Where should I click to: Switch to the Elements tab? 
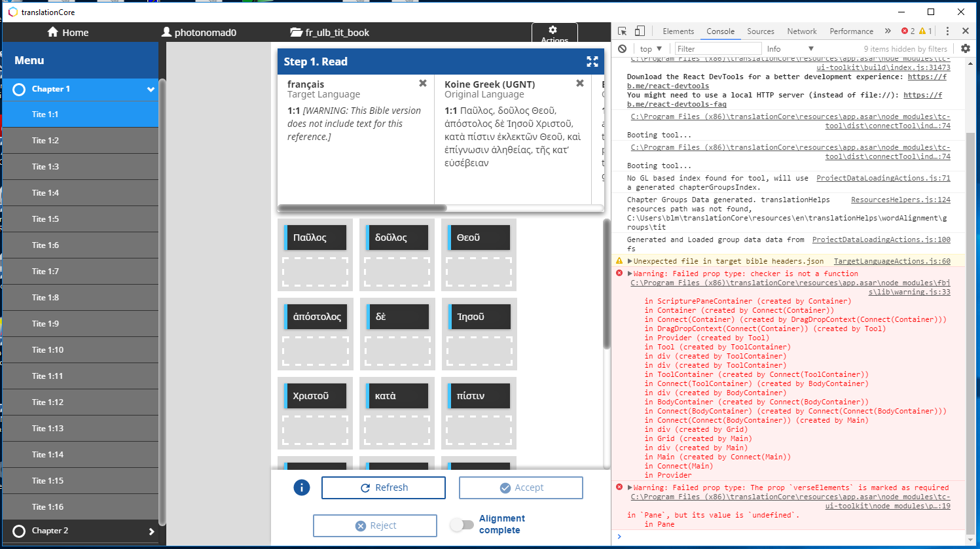tap(678, 31)
